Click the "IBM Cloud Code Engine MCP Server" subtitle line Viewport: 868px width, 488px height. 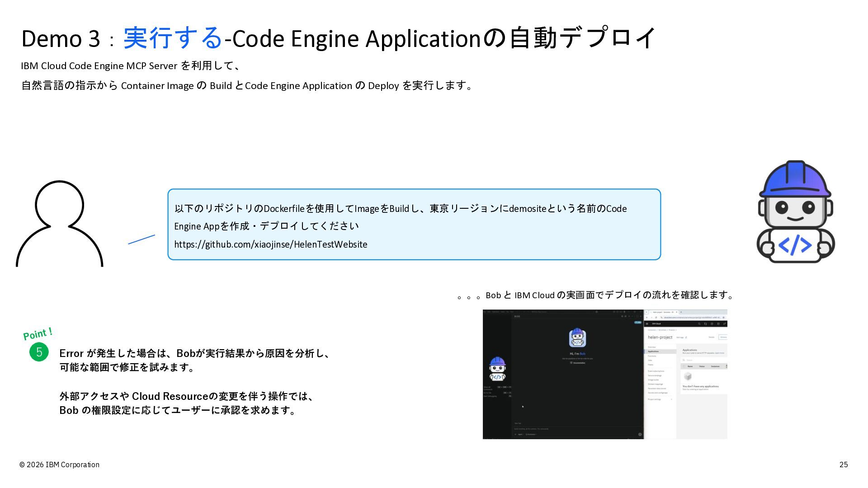pos(131,66)
